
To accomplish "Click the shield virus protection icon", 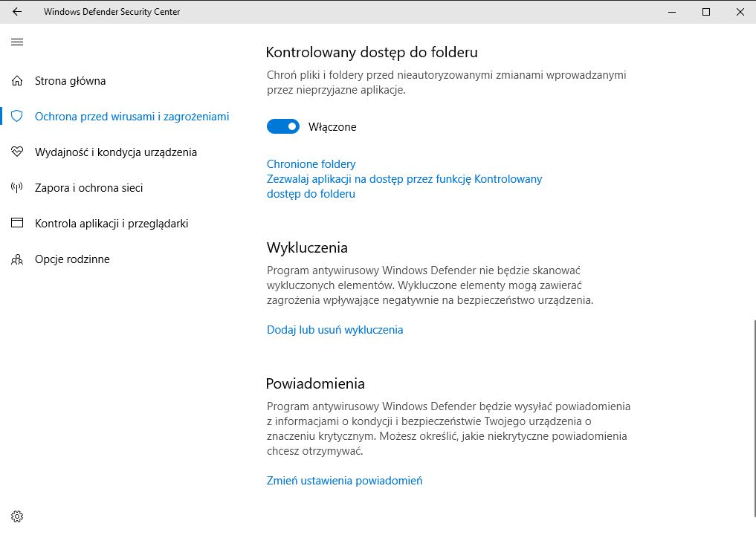I will [17, 117].
